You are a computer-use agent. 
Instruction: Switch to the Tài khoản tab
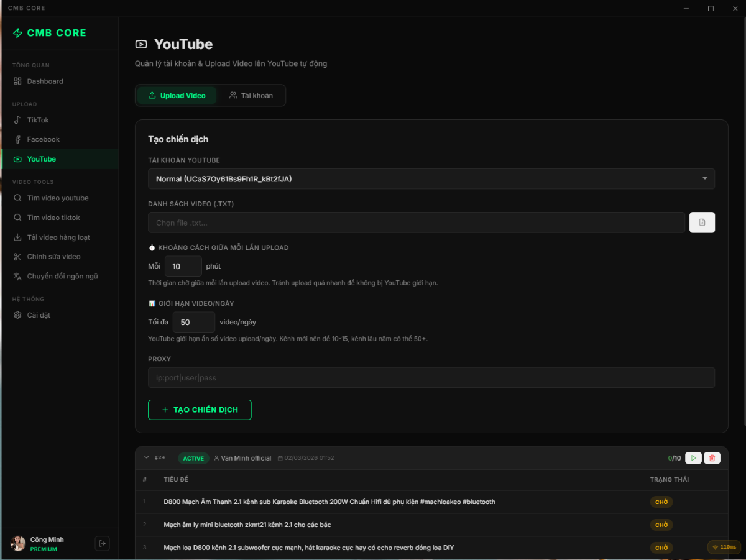coord(251,95)
